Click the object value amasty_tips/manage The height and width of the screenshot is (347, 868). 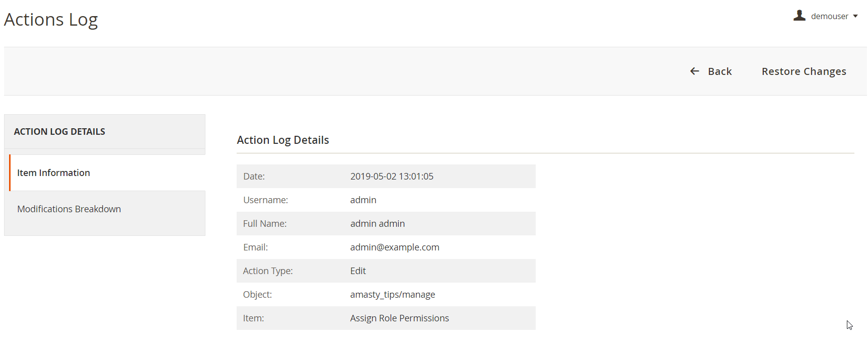(x=392, y=295)
